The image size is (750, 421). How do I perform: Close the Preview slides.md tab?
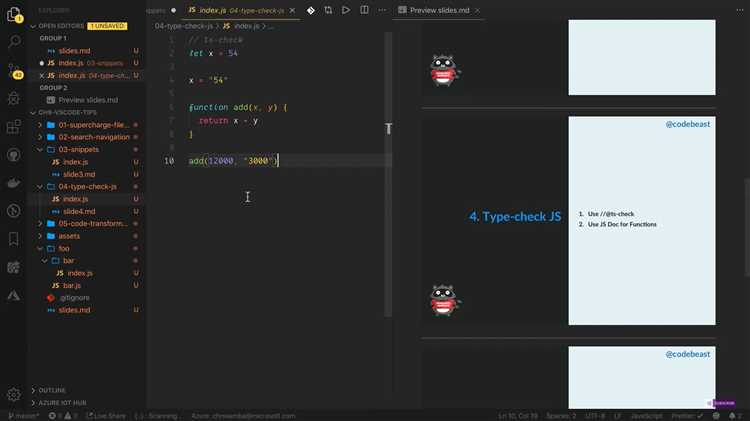tap(477, 10)
